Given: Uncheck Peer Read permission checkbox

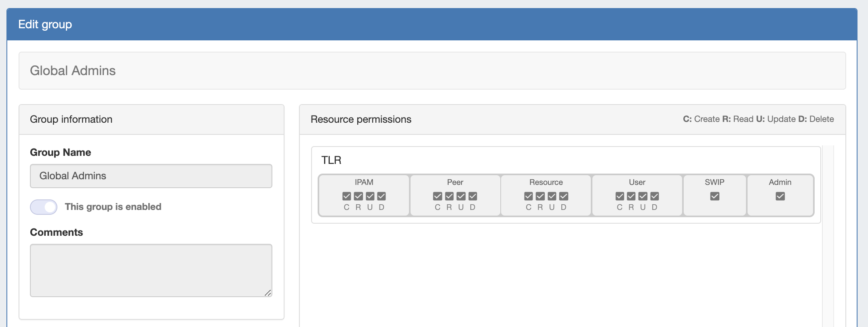Looking at the screenshot, I should point(449,196).
